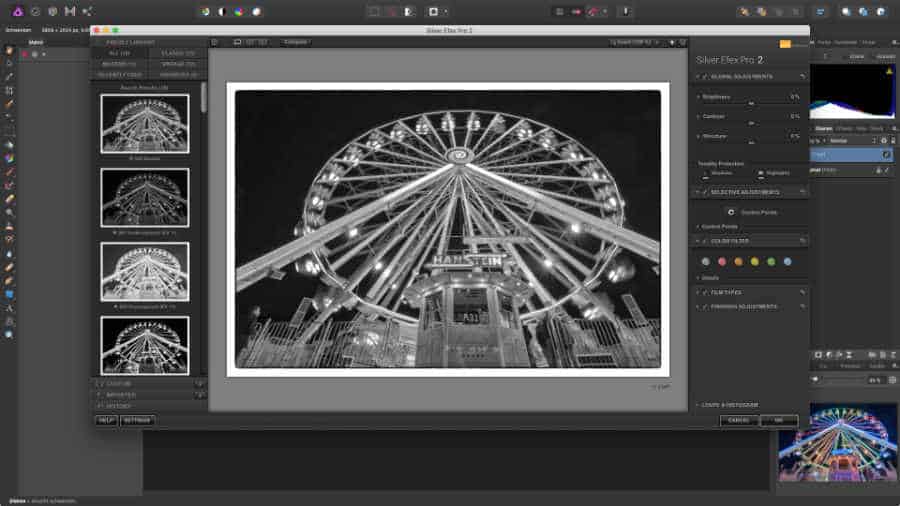
Task: Collapse the Global Adjustments section
Action: click(699, 76)
